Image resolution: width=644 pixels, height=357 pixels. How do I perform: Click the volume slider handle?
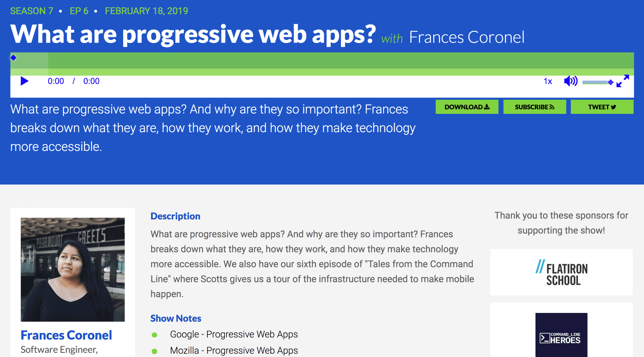(x=610, y=82)
